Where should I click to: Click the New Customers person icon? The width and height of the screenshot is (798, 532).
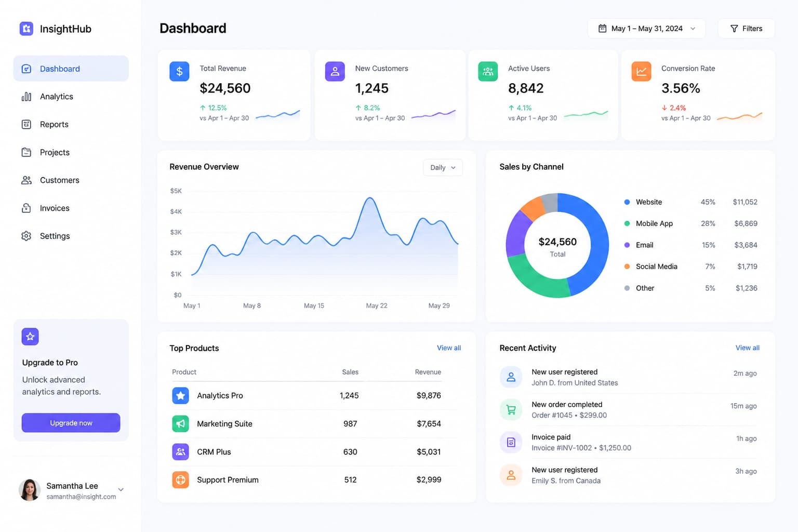335,71
